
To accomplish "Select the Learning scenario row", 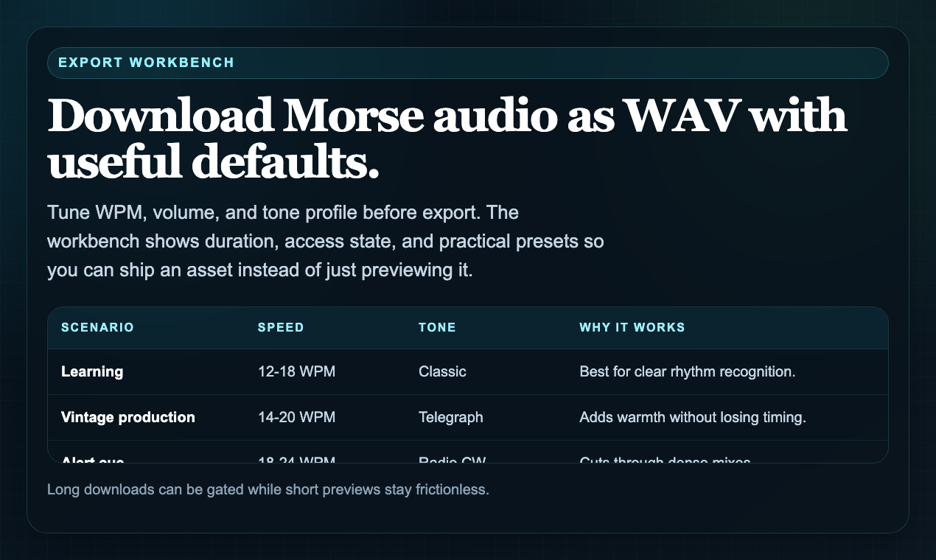I will [x=92, y=371].
